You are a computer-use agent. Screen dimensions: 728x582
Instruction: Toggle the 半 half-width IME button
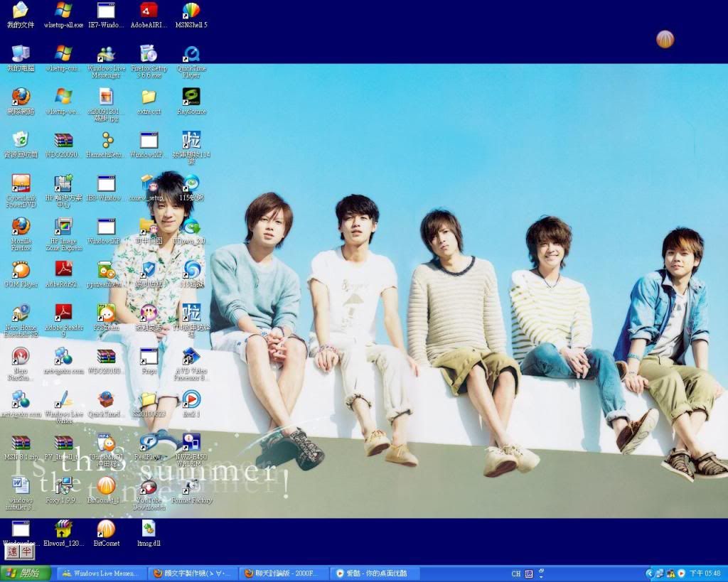[x=27, y=551]
